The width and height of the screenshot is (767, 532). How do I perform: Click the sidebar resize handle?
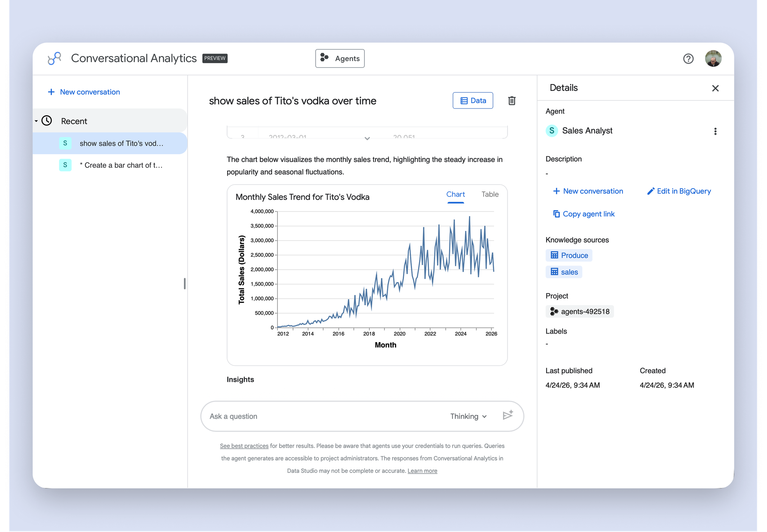pos(184,284)
